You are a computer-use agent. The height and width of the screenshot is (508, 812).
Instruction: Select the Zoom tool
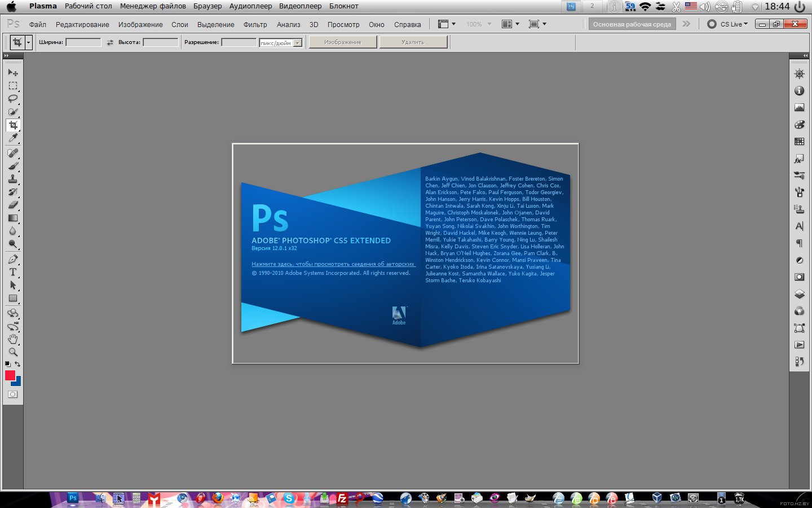click(x=13, y=352)
